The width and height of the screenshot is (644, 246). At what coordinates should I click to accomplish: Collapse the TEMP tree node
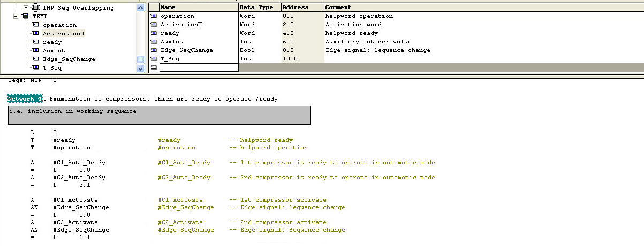[x=17, y=17]
